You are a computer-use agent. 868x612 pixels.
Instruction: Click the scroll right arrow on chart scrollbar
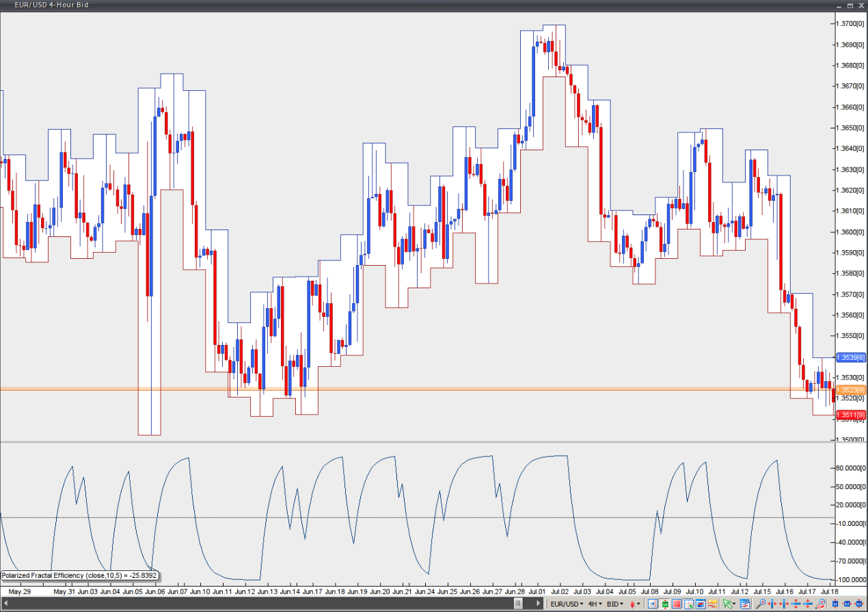(x=539, y=604)
